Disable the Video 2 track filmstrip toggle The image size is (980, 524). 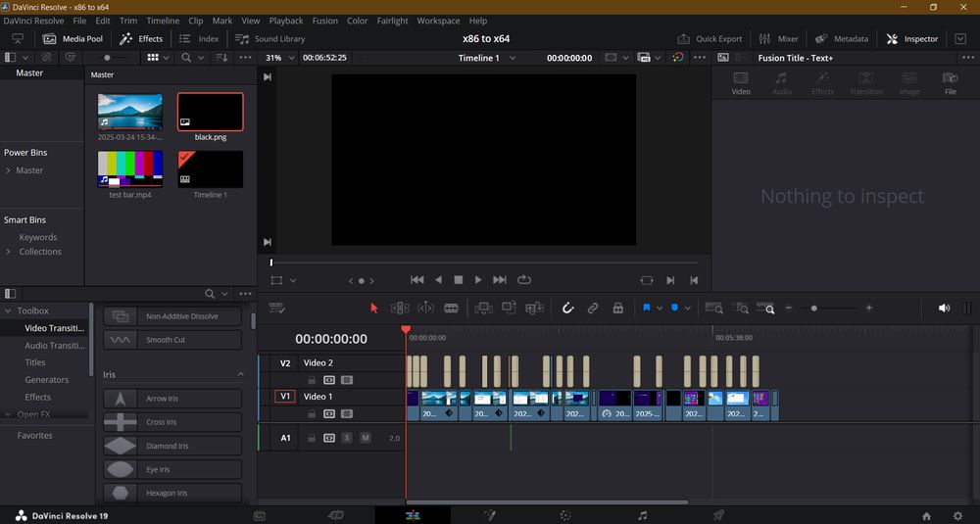point(347,380)
